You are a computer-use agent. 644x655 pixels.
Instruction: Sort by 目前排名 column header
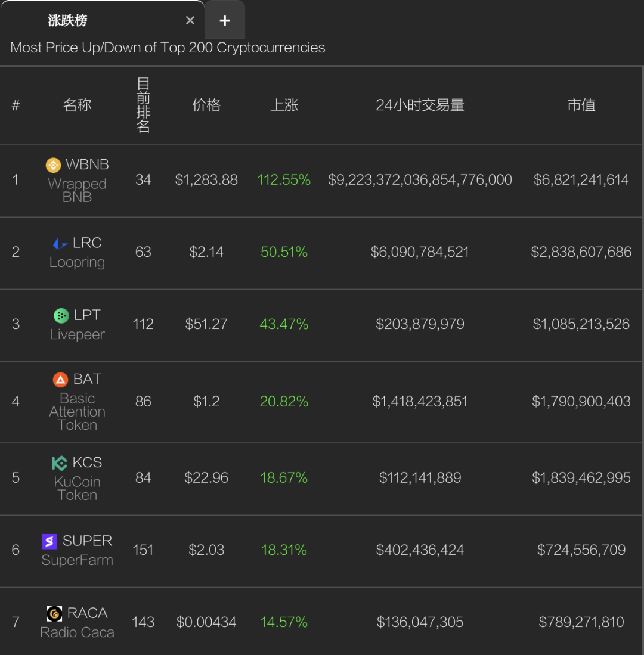143,105
